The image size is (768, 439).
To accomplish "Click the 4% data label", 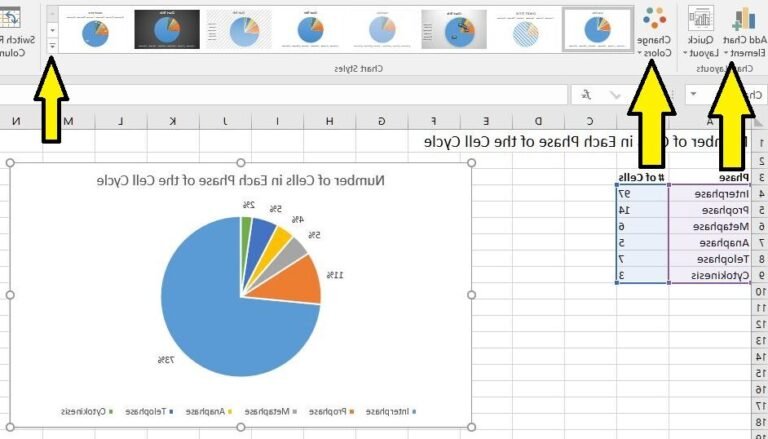I will 297,220.
